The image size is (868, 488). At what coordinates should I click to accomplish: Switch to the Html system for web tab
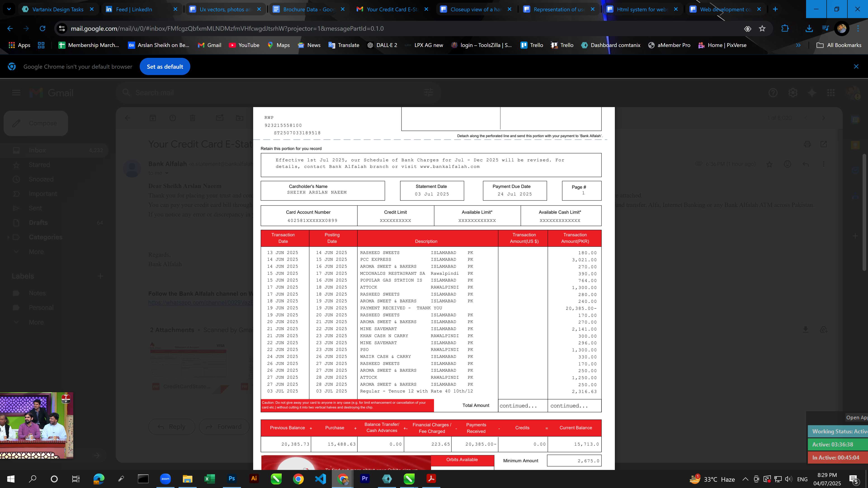[642, 9]
